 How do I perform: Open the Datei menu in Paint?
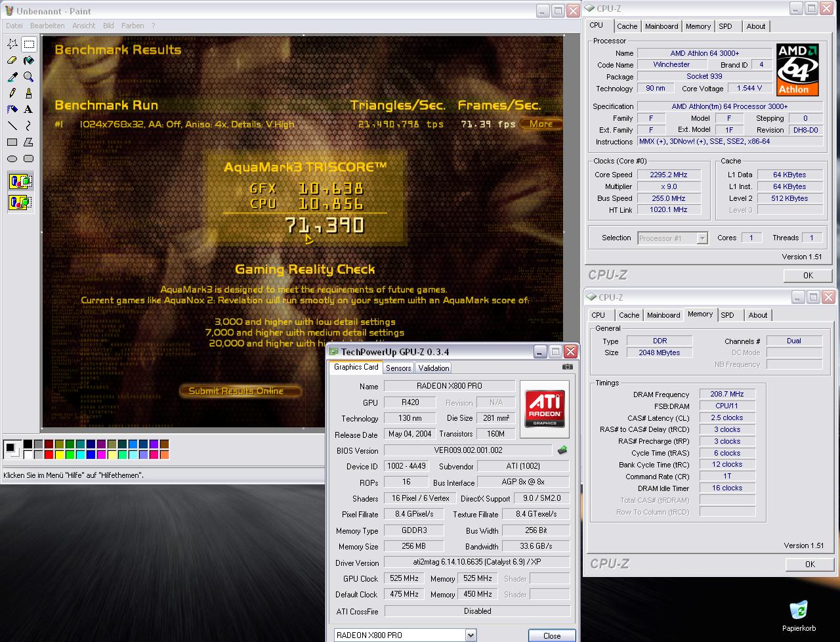click(x=14, y=26)
